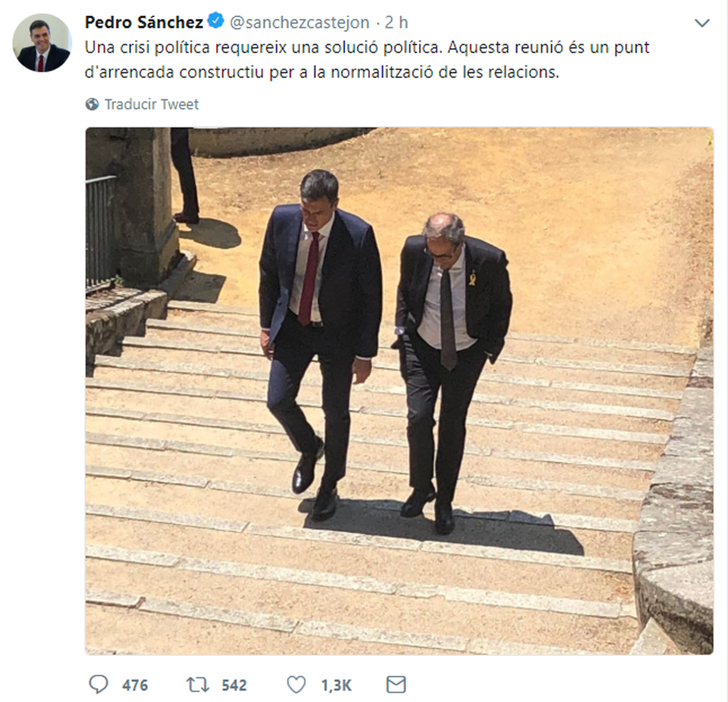Image resolution: width=728 pixels, height=702 pixels.
Task: Click the red tie in the photo
Action: coord(309,278)
